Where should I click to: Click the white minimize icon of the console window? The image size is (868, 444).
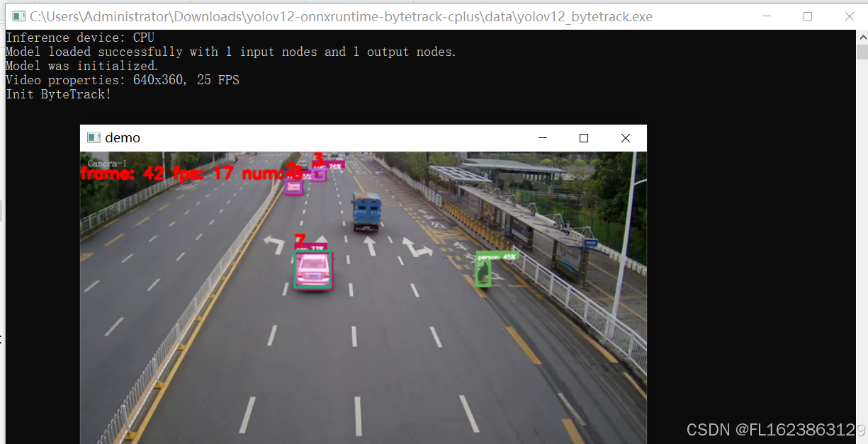point(767,16)
